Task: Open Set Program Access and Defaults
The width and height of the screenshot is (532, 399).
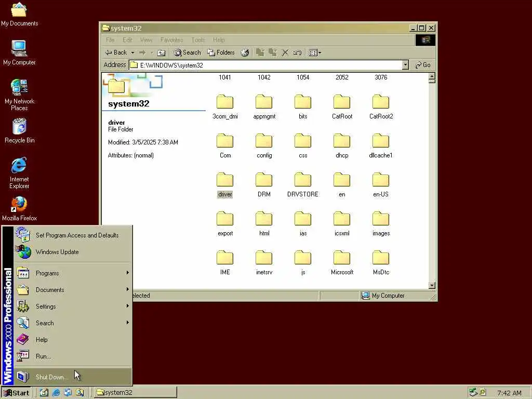Action: click(x=73, y=235)
